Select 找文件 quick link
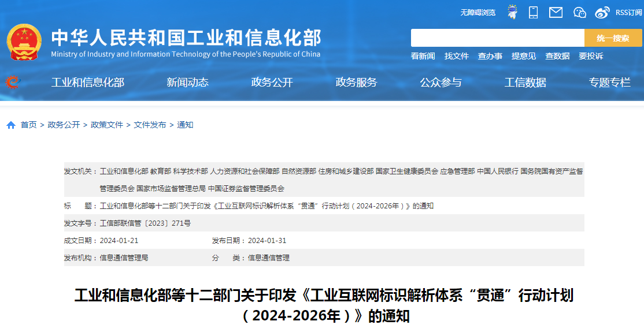 point(456,56)
